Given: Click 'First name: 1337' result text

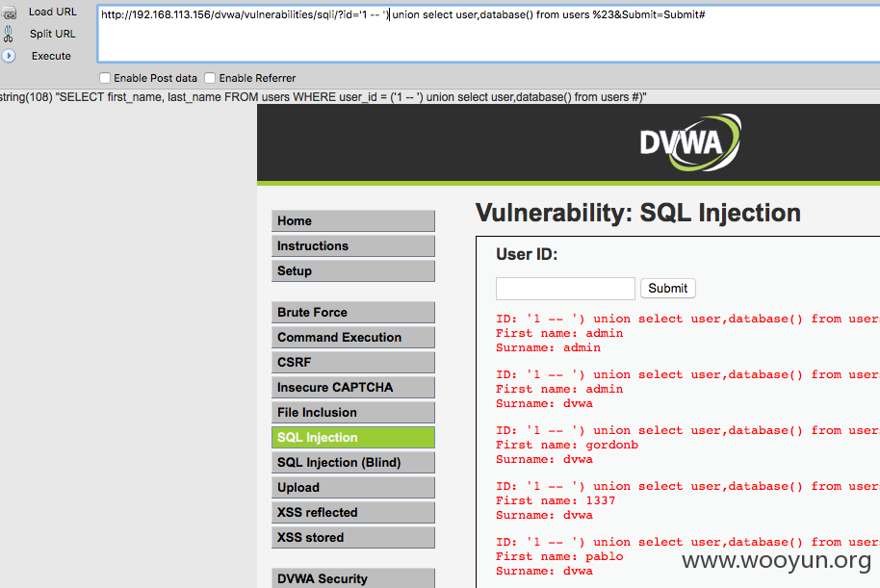Looking at the screenshot, I should (556, 500).
